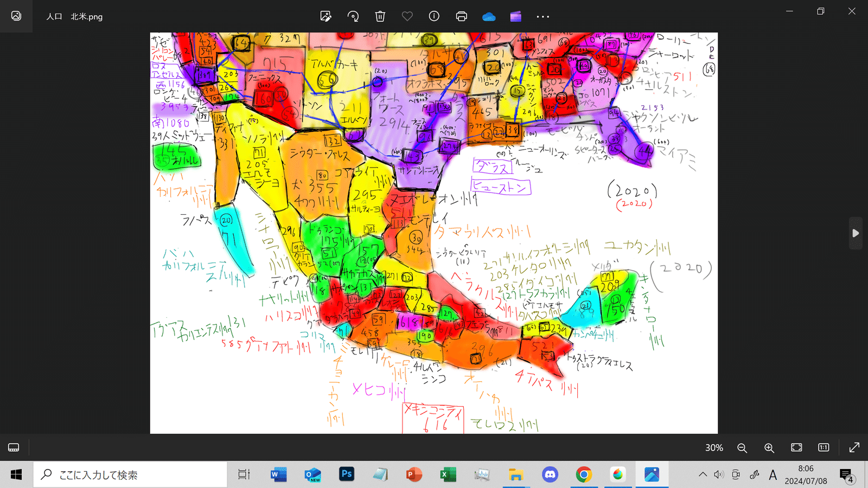Click the file name 人口 北米.png
Image resolution: width=868 pixels, height=488 pixels.
coord(74,17)
